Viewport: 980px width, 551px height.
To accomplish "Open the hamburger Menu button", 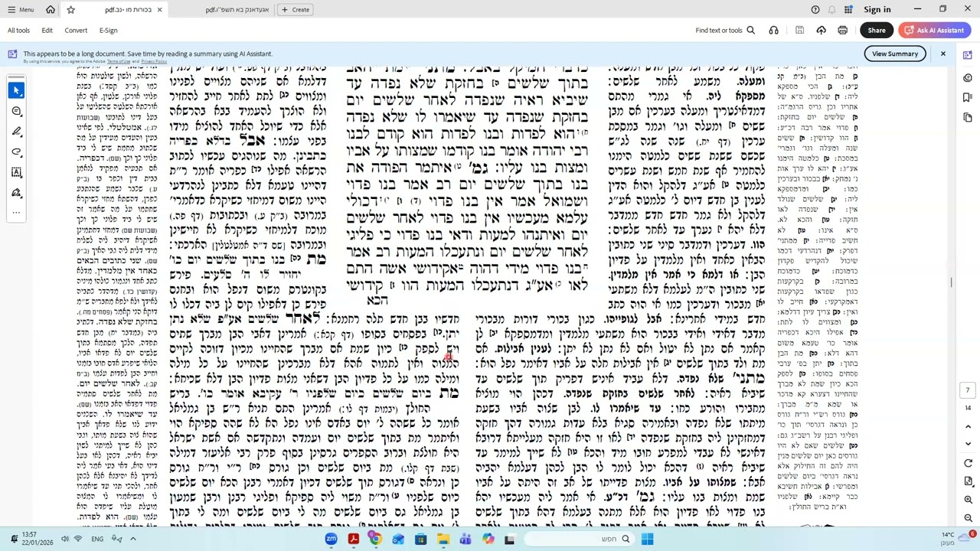I will click(x=19, y=10).
